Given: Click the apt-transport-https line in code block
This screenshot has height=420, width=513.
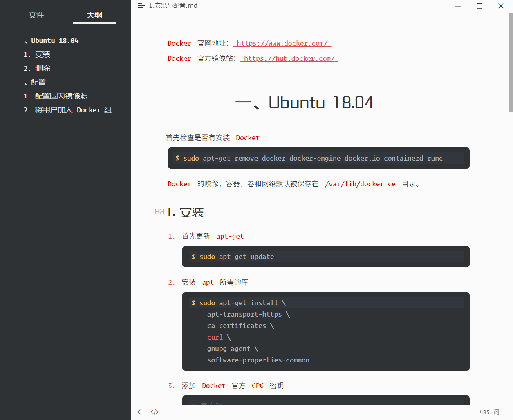Looking at the screenshot, I should click(249, 314).
